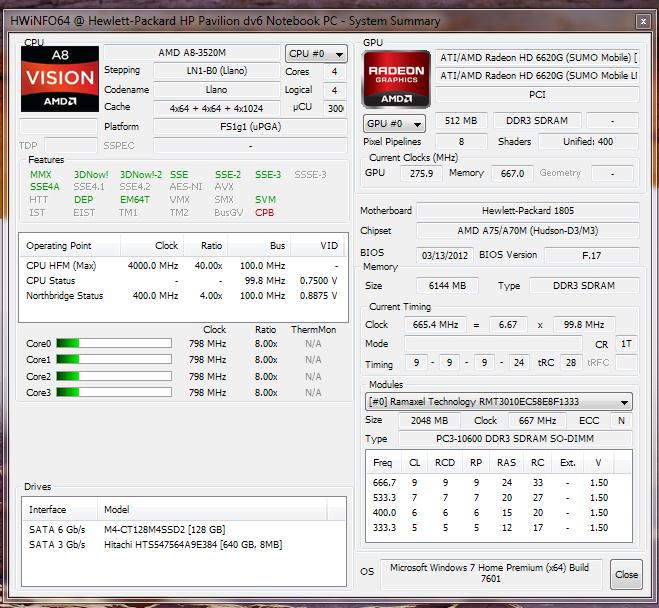The image size is (659, 608).
Task: Click the AMD A75/A70M chipset field
Action: (528, 231)
